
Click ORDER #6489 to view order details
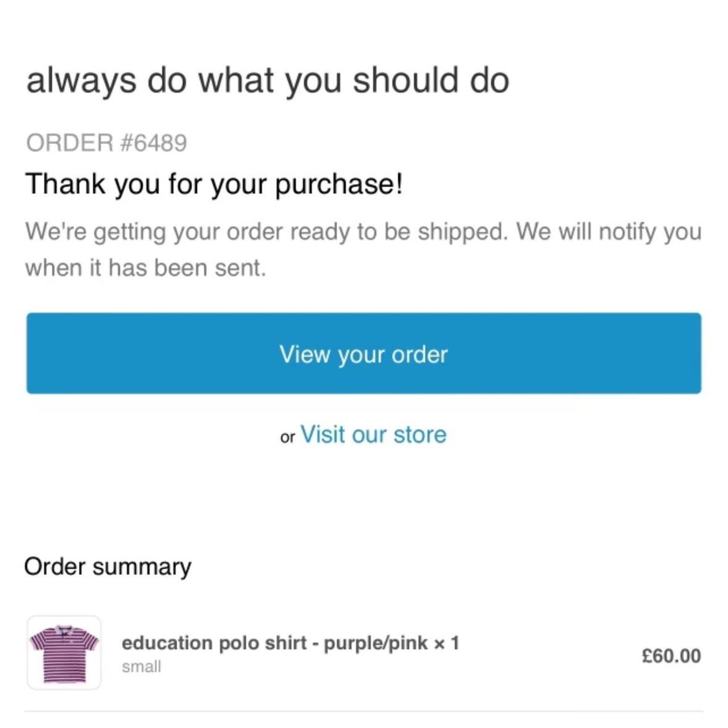106,143
